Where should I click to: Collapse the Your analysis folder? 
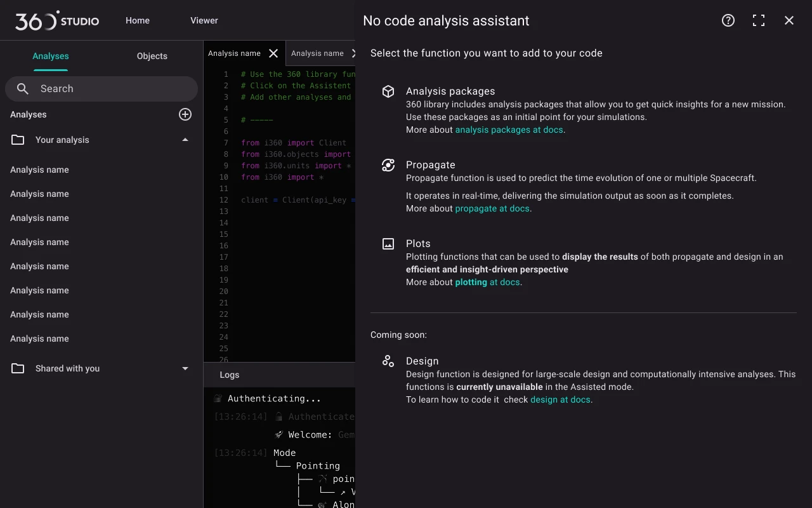point(185,140)
